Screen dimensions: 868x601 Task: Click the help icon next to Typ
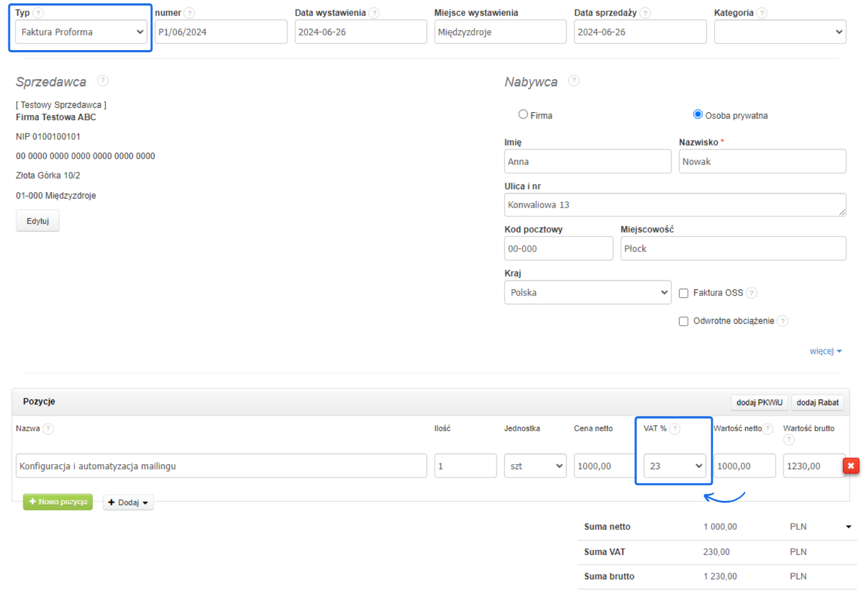(38, 13)
